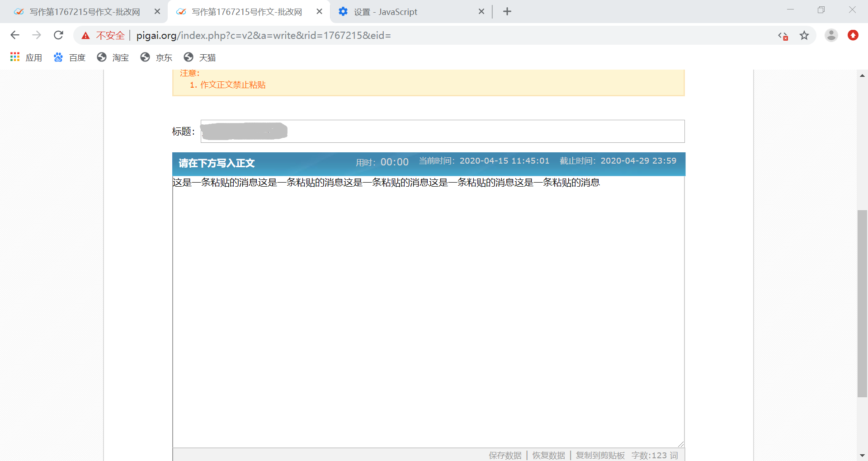The width and height of the screenshot is (868, 461).
Task: Click the text area resize handle corner
Action: click(681, 444)
